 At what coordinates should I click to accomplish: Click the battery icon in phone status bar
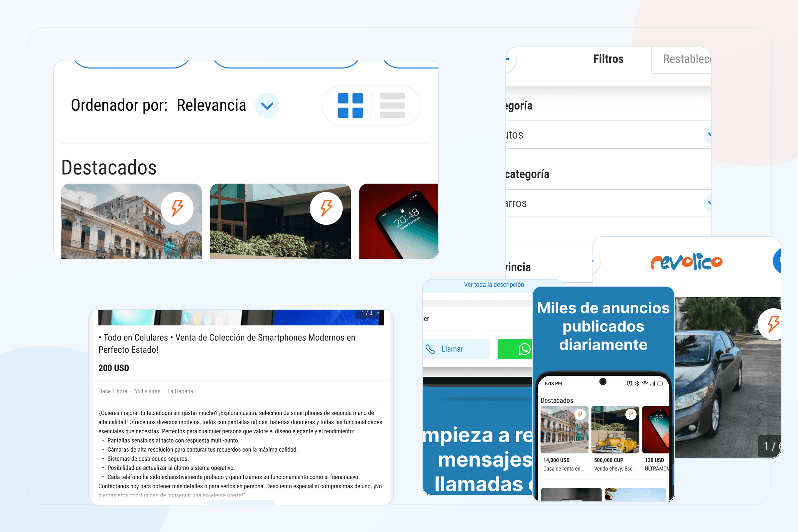660,384
